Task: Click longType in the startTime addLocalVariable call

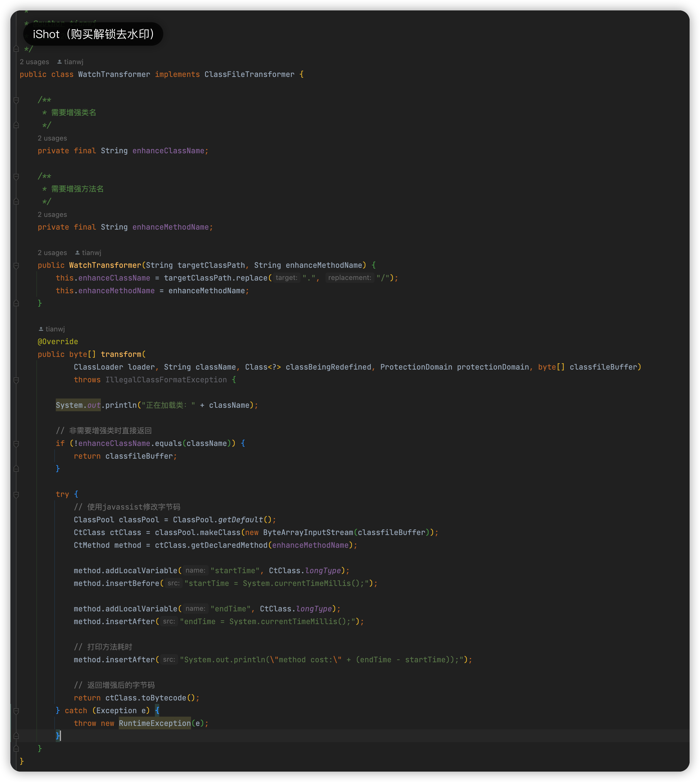Action: 323,571
